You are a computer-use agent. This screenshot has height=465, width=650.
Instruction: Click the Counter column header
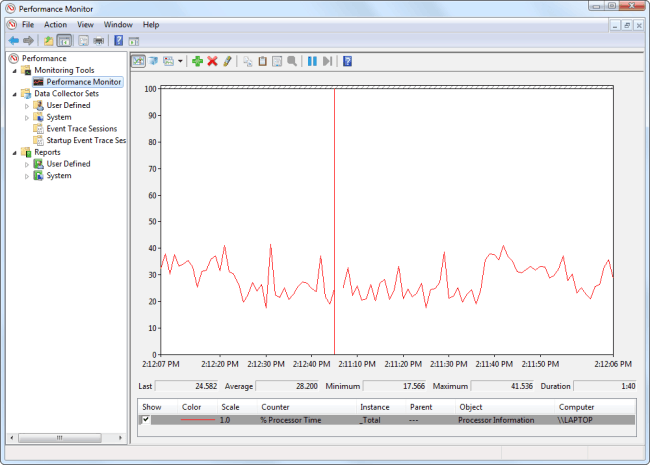click(x=275, y=407)
